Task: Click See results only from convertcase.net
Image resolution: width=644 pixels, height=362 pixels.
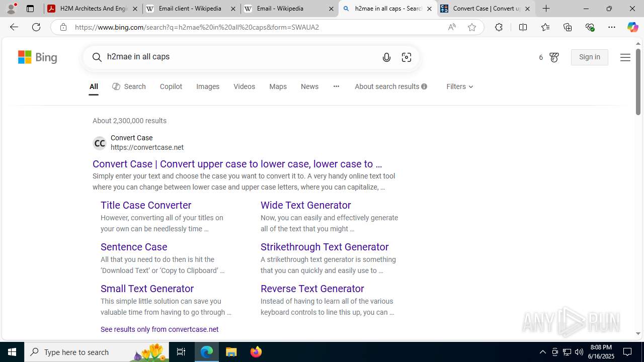Action: tap(159, 329)
